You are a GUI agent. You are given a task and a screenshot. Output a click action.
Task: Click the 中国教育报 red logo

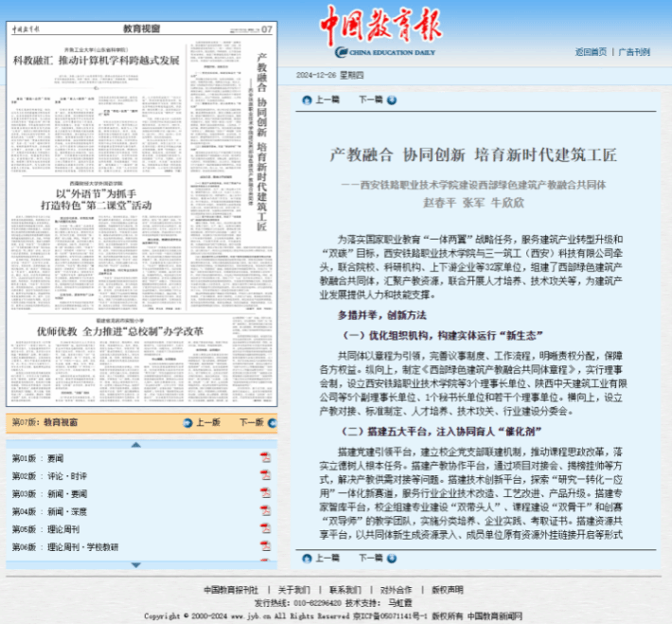380,25
